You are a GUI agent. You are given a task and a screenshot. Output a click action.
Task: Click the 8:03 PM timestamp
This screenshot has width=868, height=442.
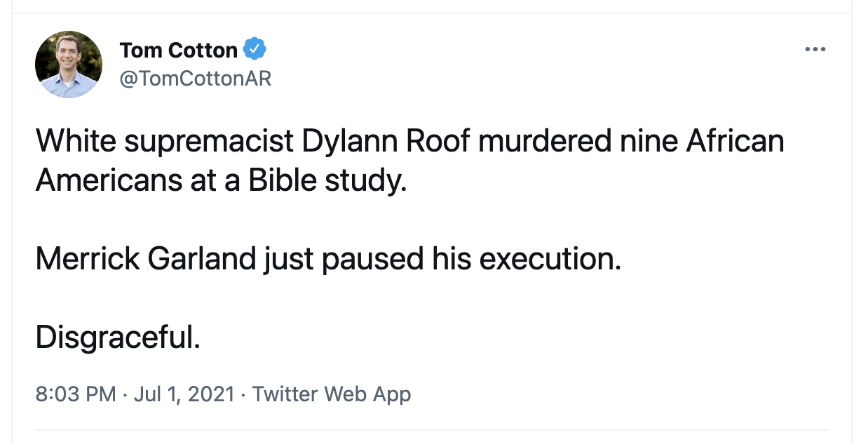pos(75,394)
